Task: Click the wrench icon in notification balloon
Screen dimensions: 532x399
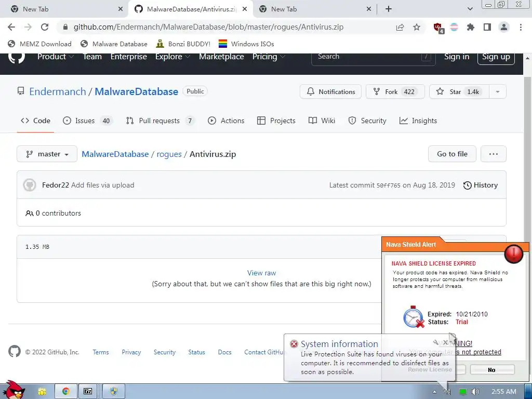Action: coord(436,342)
